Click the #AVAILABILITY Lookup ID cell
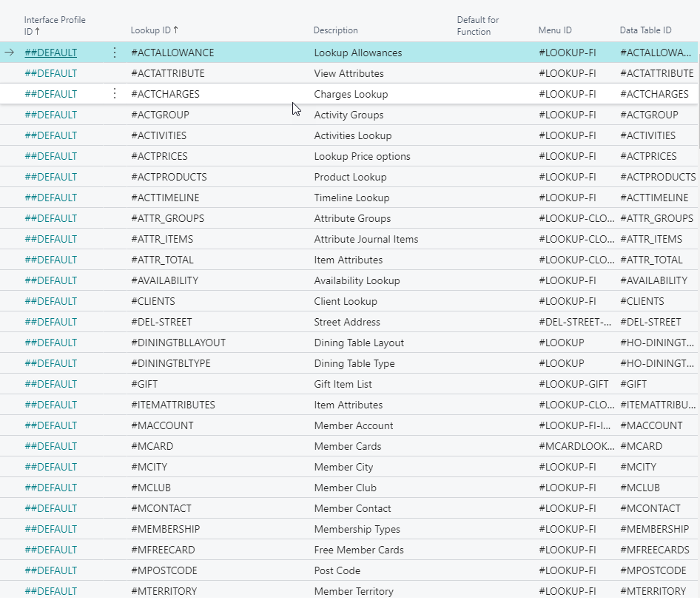This screenshot has width=700, height=600. click(x=164, y=280)
